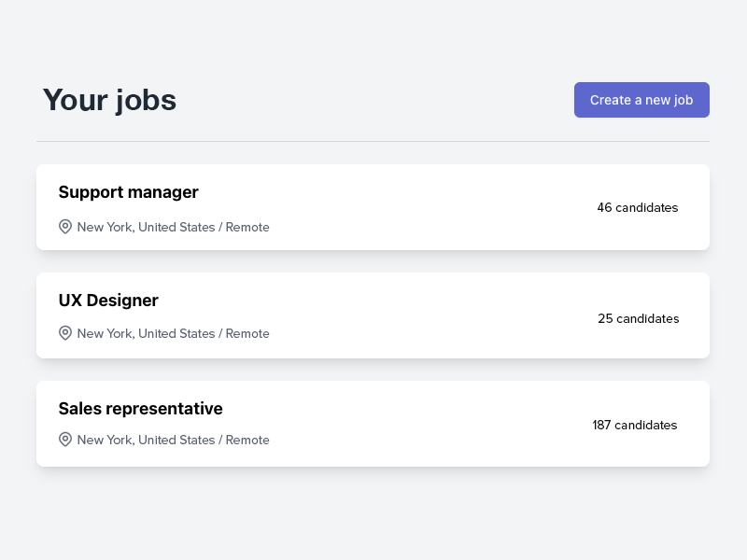
Task: Click the UX Designer job title text
Action: (108, 301)
